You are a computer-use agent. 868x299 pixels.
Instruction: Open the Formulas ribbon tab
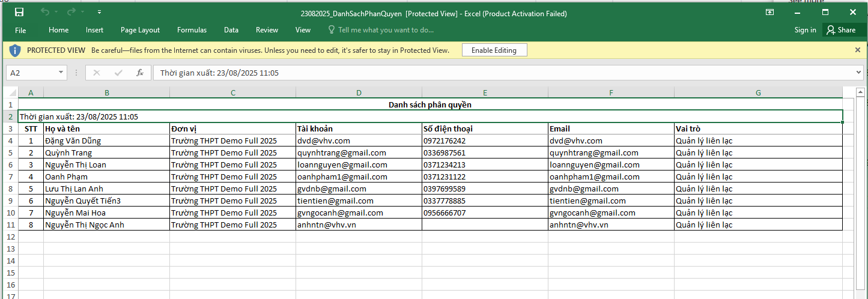[192, 30]
